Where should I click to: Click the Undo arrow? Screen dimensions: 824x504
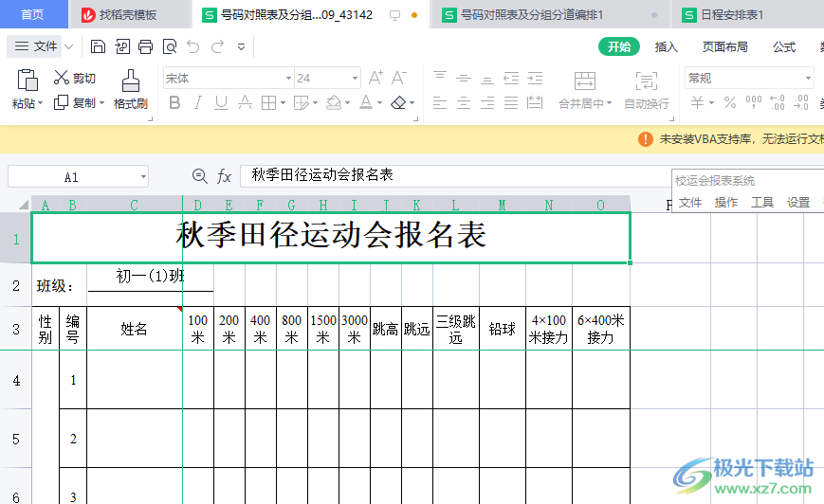coord(193,46)
